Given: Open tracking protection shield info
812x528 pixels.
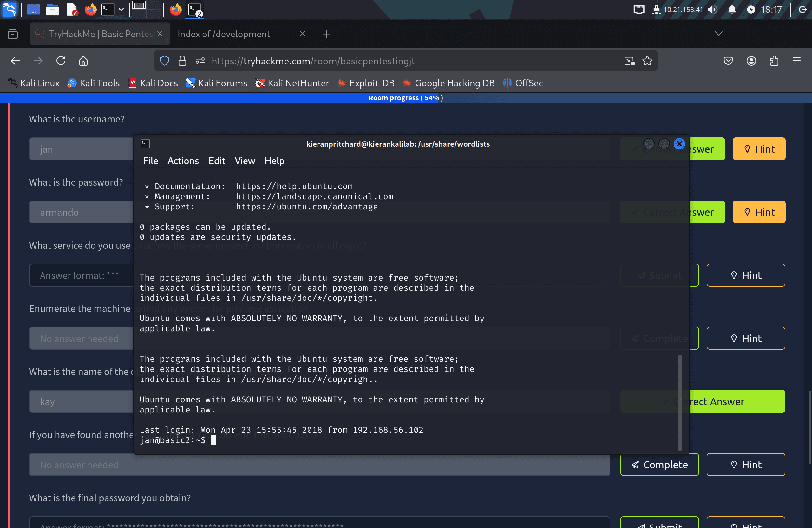Looking at the screenshot, I should coord(165,61).
